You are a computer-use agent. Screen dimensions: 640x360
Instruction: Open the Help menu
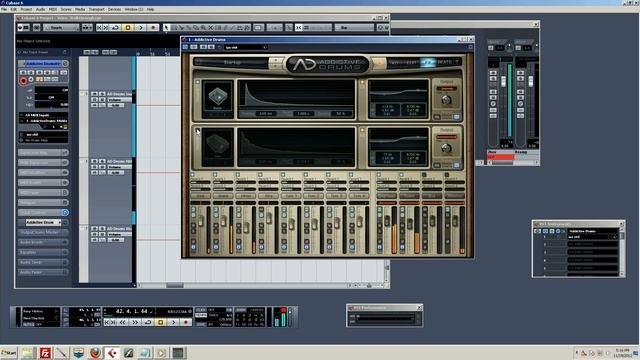(x=151, y=9)
